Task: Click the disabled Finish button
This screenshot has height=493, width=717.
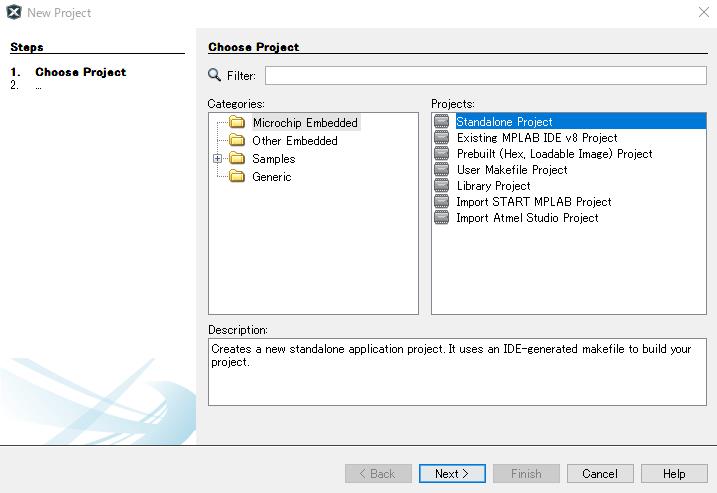Action: [526, 474]
